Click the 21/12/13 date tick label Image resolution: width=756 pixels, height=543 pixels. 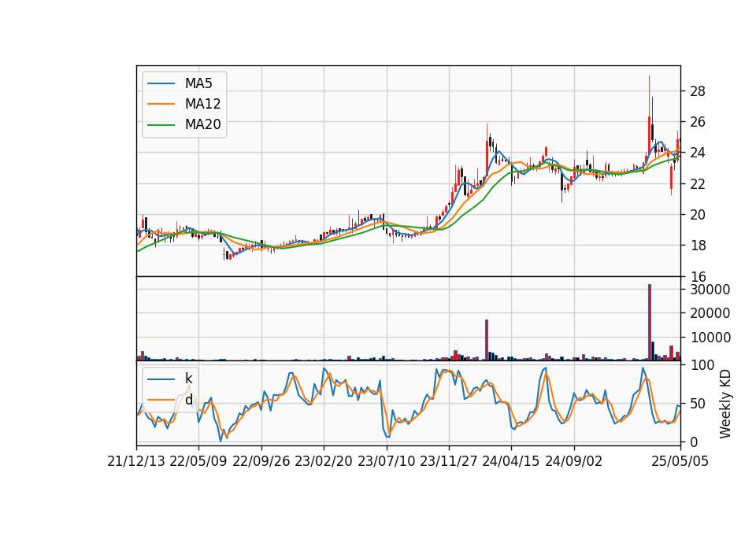136,462
